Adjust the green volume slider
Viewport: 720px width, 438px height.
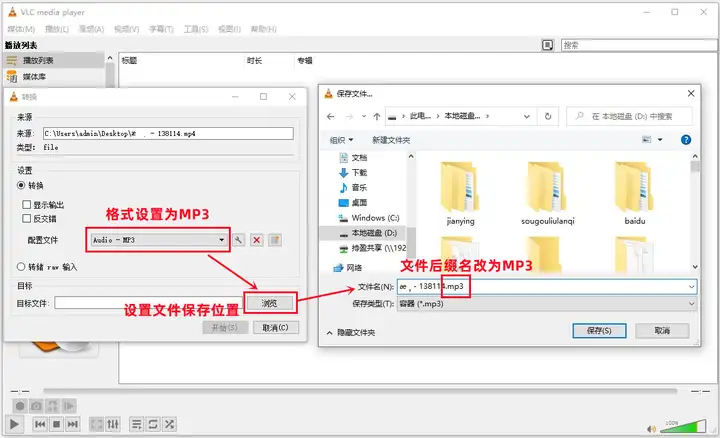[683, 426]
